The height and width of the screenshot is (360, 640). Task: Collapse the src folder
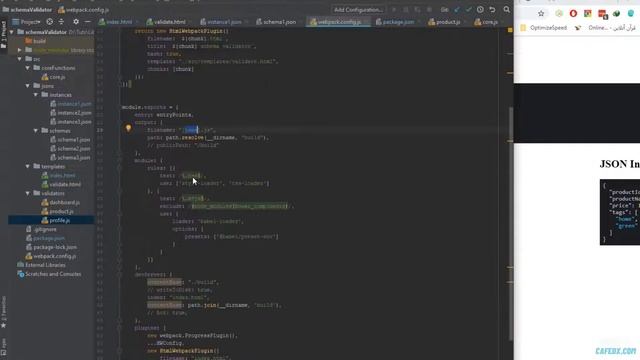20,59
